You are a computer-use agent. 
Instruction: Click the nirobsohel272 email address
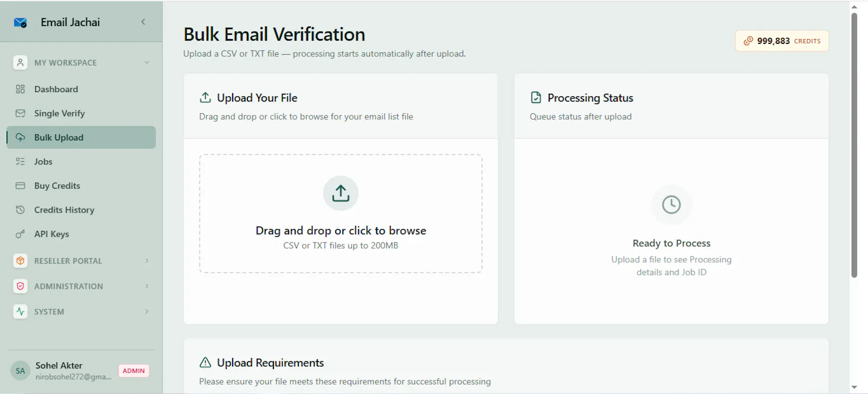[x=74, y=377]
